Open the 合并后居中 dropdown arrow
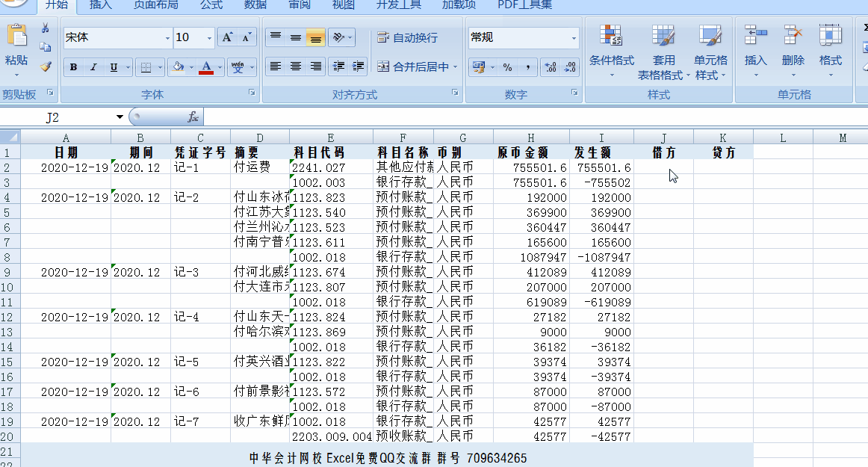 tap(456, 67)
